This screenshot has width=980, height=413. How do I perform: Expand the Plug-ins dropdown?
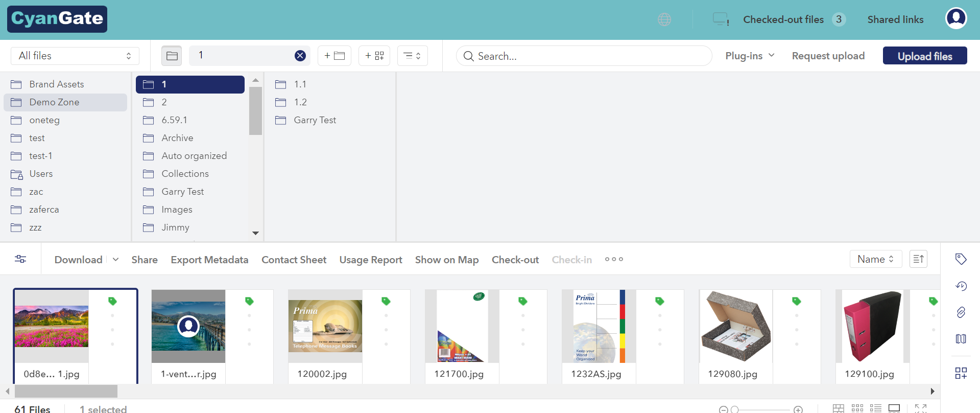750,56
